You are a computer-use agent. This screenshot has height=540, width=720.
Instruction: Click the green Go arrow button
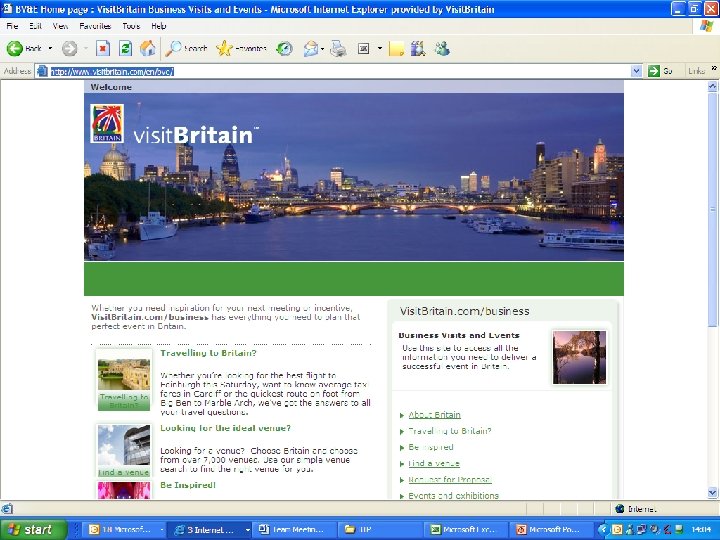point(653,71)
